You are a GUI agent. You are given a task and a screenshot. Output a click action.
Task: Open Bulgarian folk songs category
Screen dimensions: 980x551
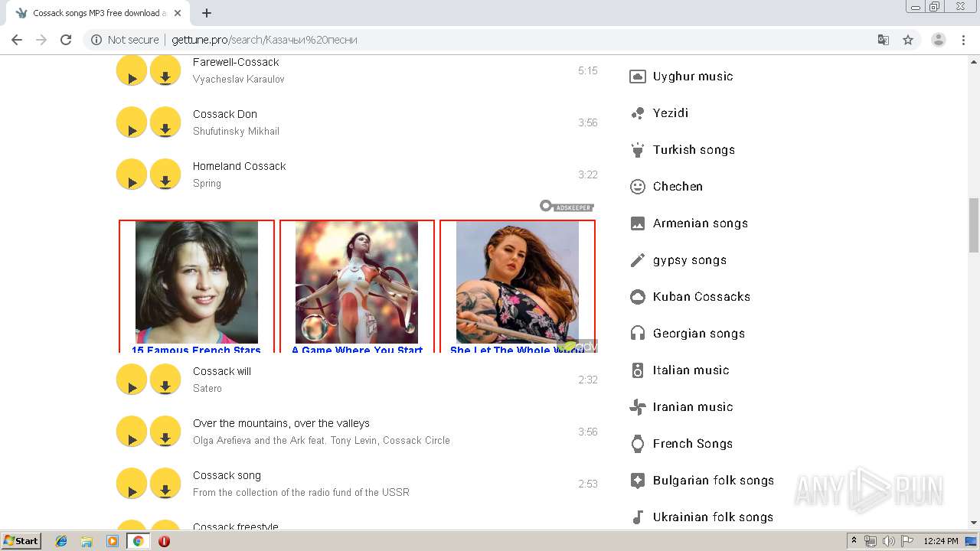[x=714, y=481]
